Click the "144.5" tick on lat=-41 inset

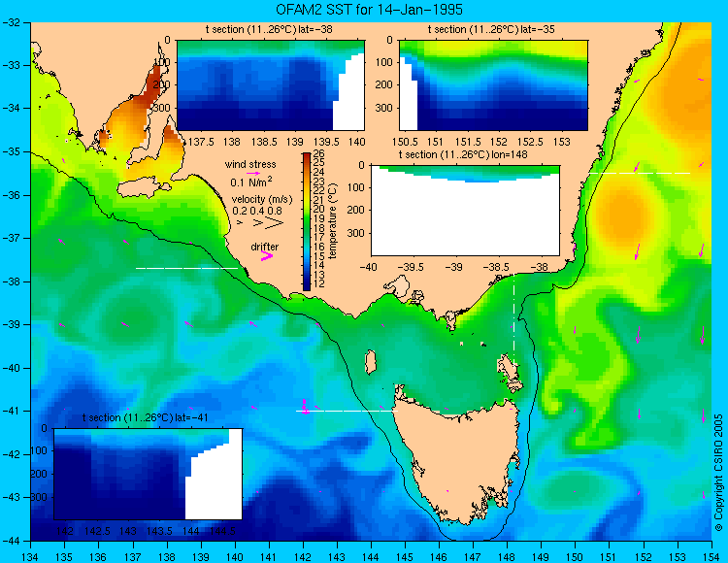tap(223, 531)
